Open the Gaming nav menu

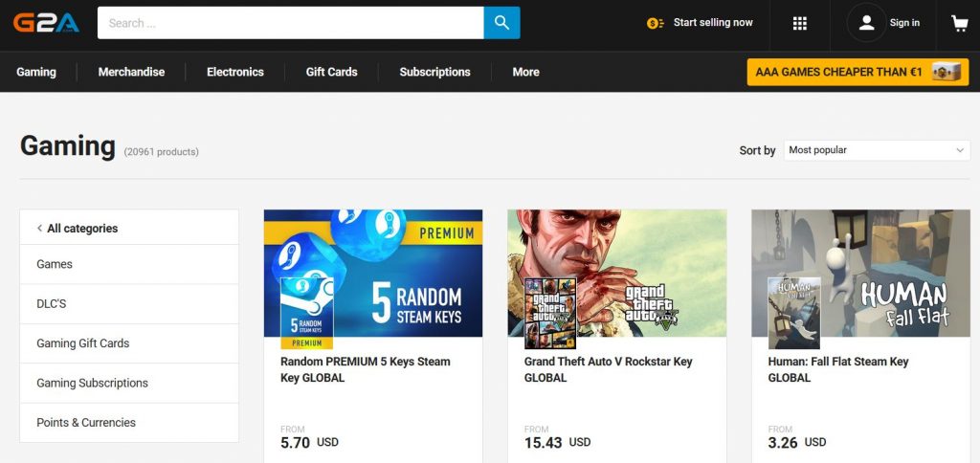pyautogui.click(x=36, y=72)
